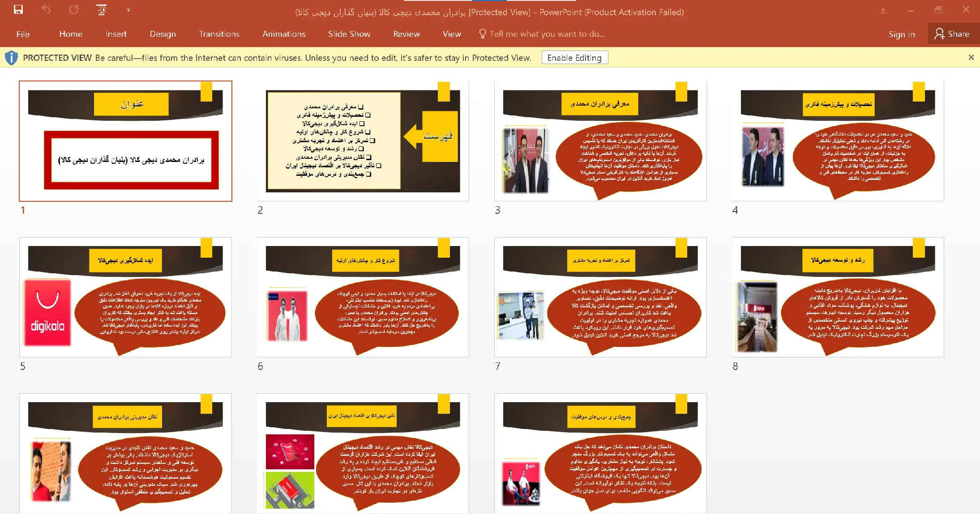Select slide 2 table of contents thumbnail
The image size is (980, 514).
click(x=363, y=141)
